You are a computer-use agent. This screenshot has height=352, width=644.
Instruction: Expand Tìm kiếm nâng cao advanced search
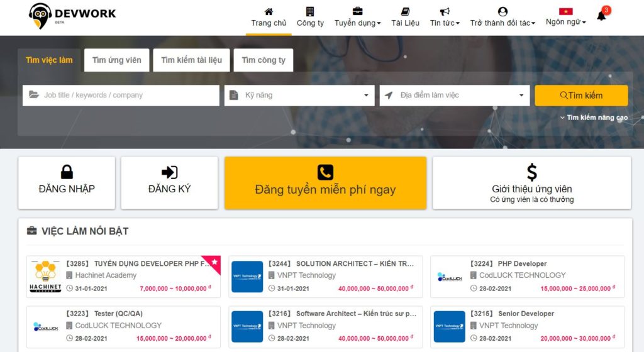594,118
